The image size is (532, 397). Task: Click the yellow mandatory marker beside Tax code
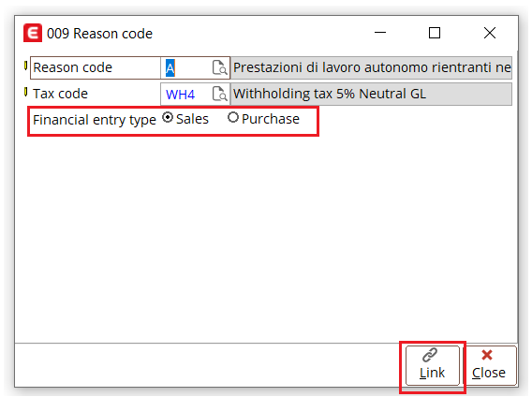[x=26, y=92]
